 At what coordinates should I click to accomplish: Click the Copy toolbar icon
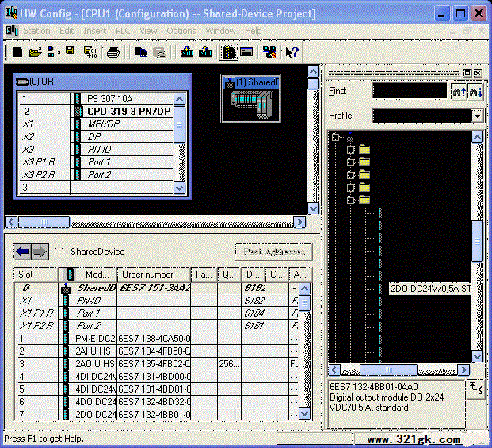(x=141, y=51)
